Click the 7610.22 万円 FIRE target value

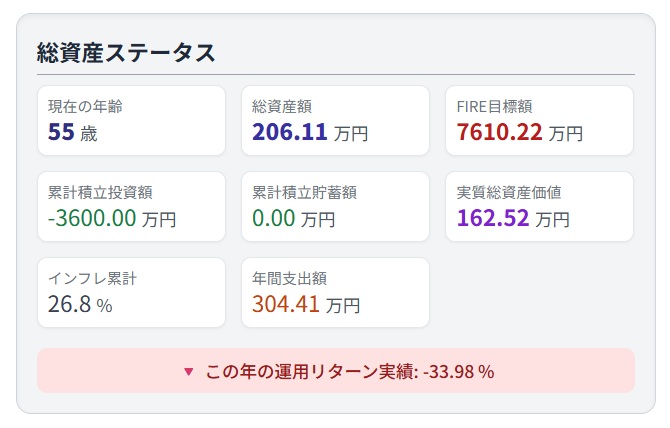[x=520, y=132]
